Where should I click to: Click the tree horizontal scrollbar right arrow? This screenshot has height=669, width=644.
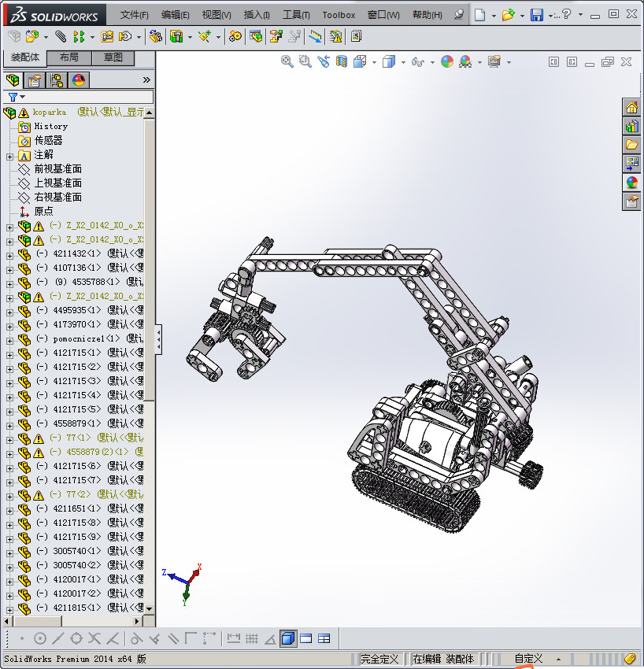[x=137, y=621]
